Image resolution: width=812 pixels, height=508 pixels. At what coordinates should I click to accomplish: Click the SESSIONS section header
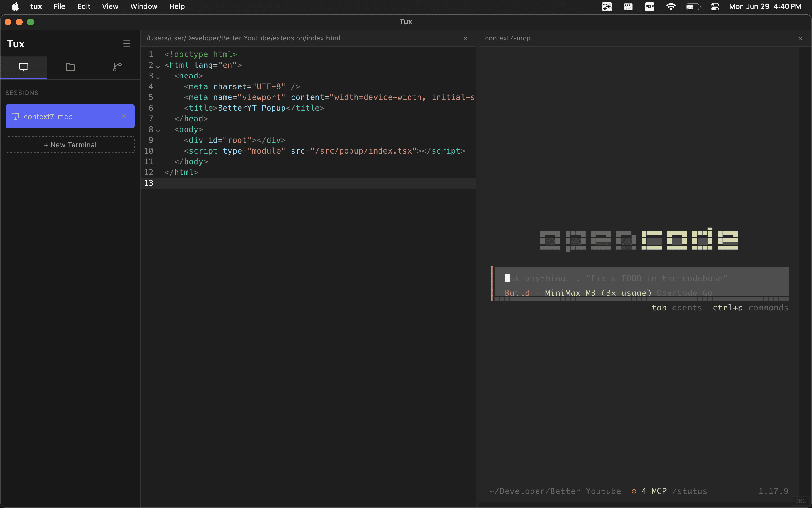[22, 93]
